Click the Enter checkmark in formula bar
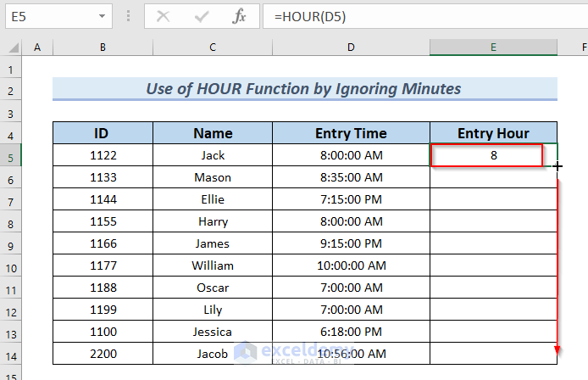The width and height of the screenshot is (588, 380). click(x=202, y=16)
